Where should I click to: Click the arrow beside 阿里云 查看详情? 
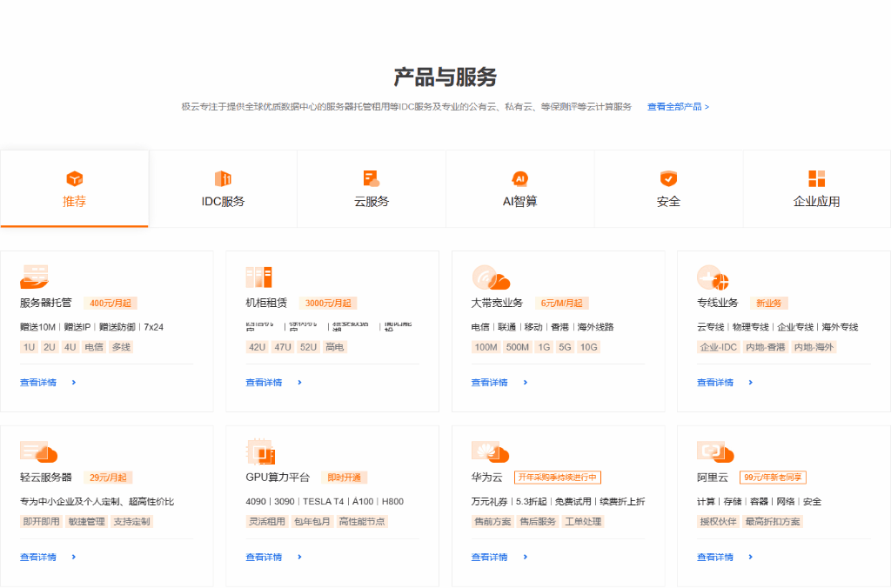750,557
